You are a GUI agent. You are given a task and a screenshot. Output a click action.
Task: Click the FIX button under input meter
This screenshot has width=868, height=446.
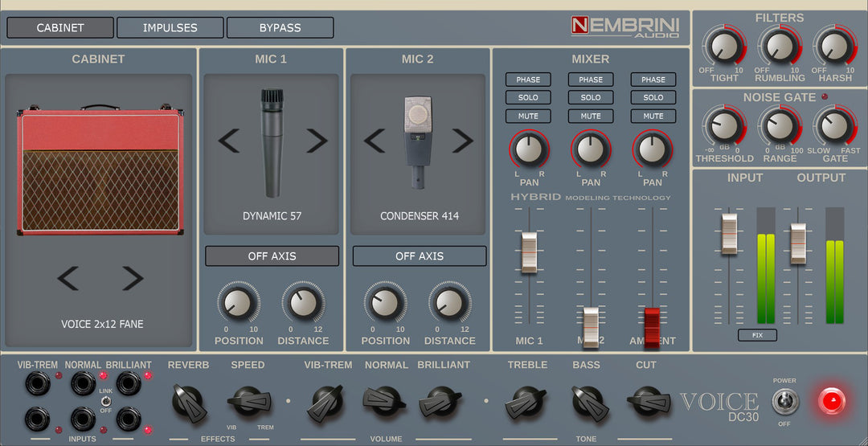tap(757, 334)
